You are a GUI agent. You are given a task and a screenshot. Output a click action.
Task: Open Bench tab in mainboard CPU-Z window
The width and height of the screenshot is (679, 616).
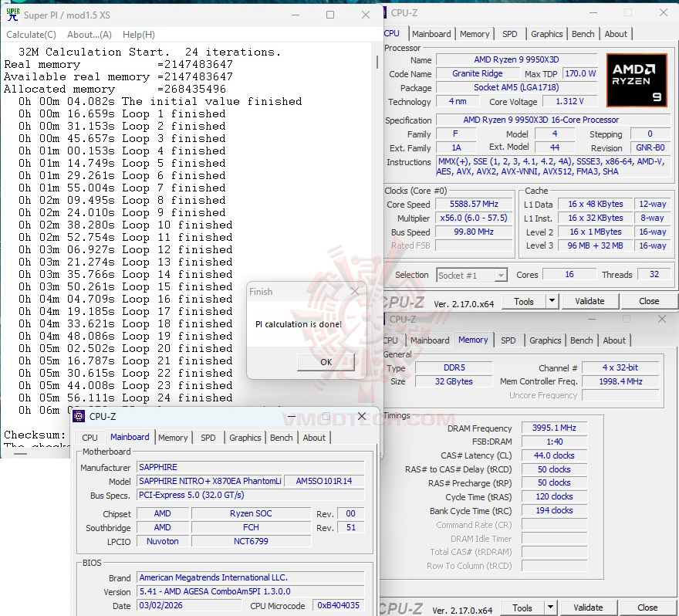click(281, 438)
